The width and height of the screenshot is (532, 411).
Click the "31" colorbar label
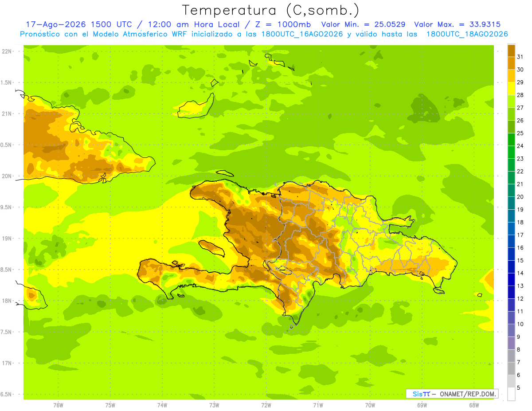click(520, 57)
